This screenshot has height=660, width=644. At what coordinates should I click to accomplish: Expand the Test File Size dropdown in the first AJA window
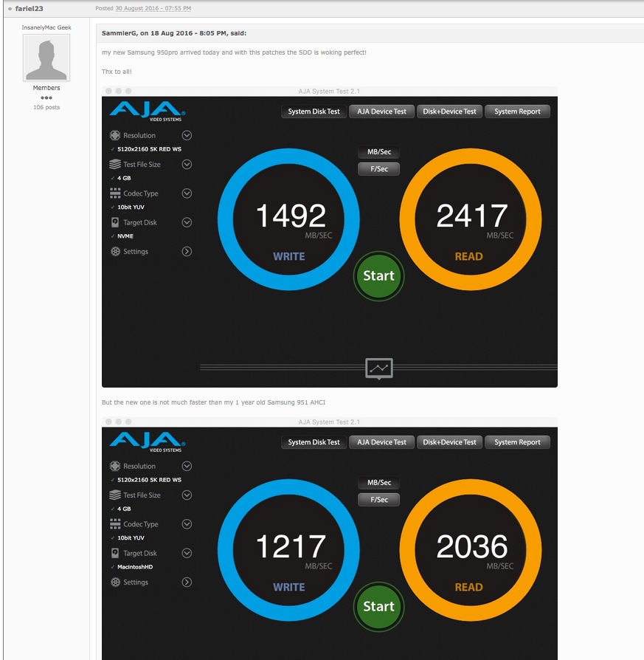tap(187, 164)
